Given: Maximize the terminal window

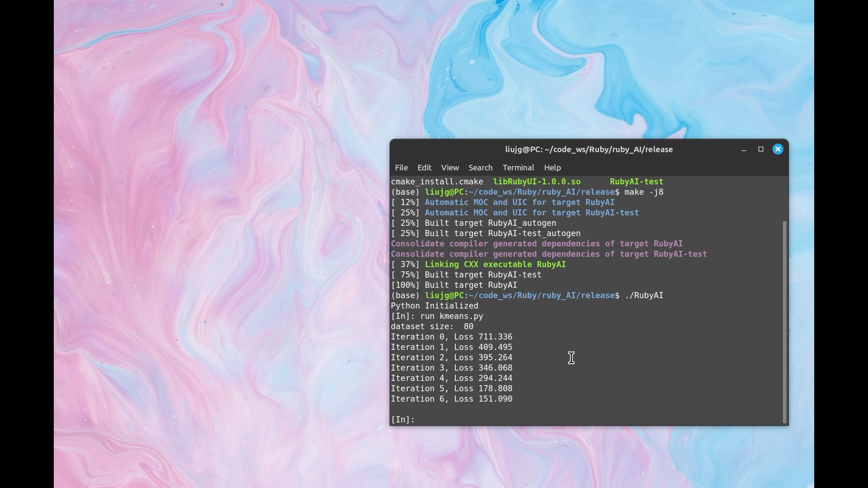Looking at the screenshot, I should tap(760, 149).
